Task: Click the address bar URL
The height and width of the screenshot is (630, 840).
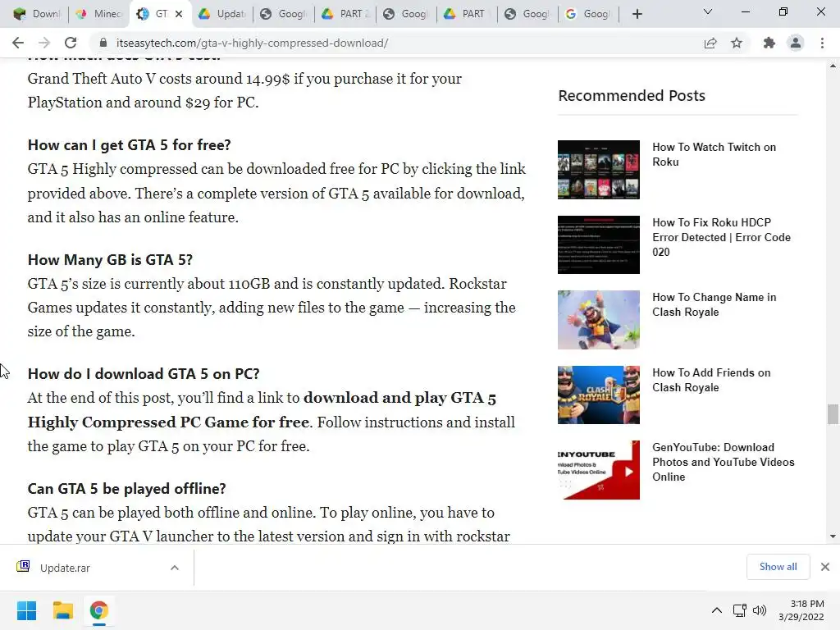Action: pyautogui.click(x=252, y=43)
